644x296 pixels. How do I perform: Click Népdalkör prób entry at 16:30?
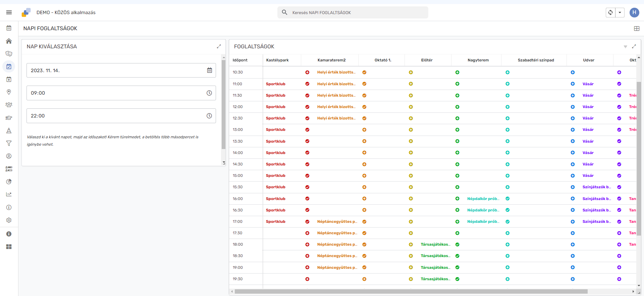[x=483, y=210]
